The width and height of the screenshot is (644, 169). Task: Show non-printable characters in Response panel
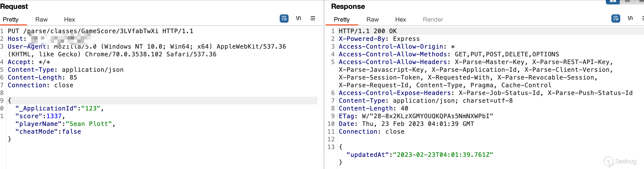630,18
